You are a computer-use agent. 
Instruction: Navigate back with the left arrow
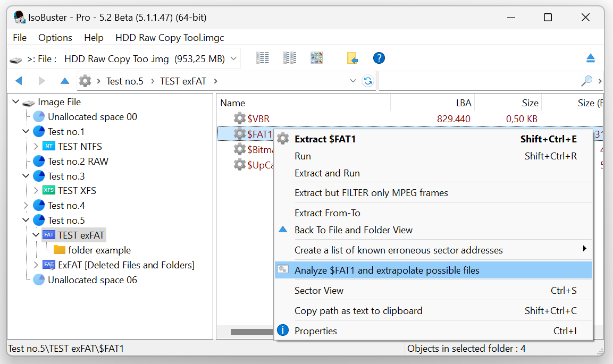(x=19, y=81)
